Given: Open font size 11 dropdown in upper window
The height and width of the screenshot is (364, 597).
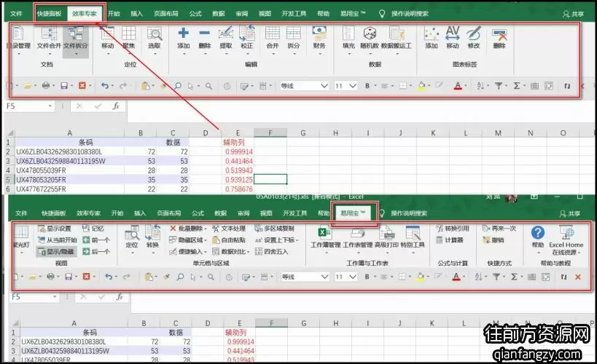Looking at the screenshot, I should [353, 86].
